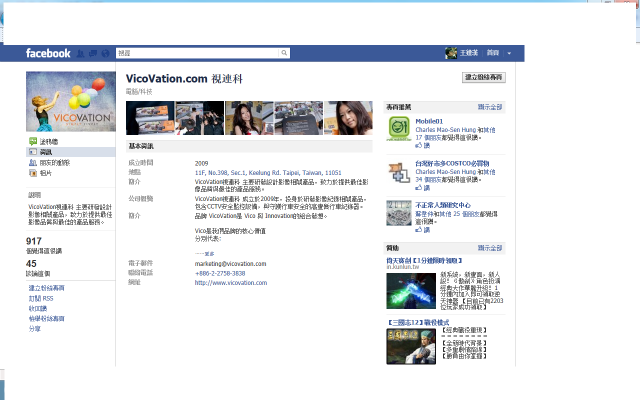Expand description with the 'more' link
640x400 pixels.
click(209, 253)
